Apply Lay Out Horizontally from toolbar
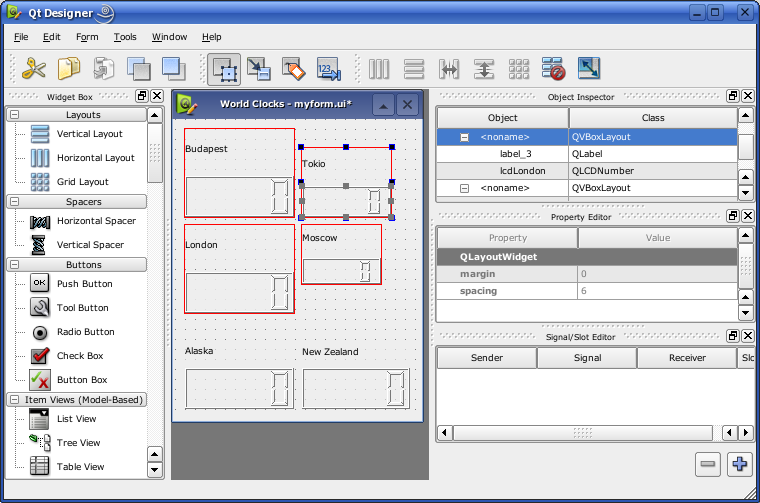760x503 pixels. [379, 68]
